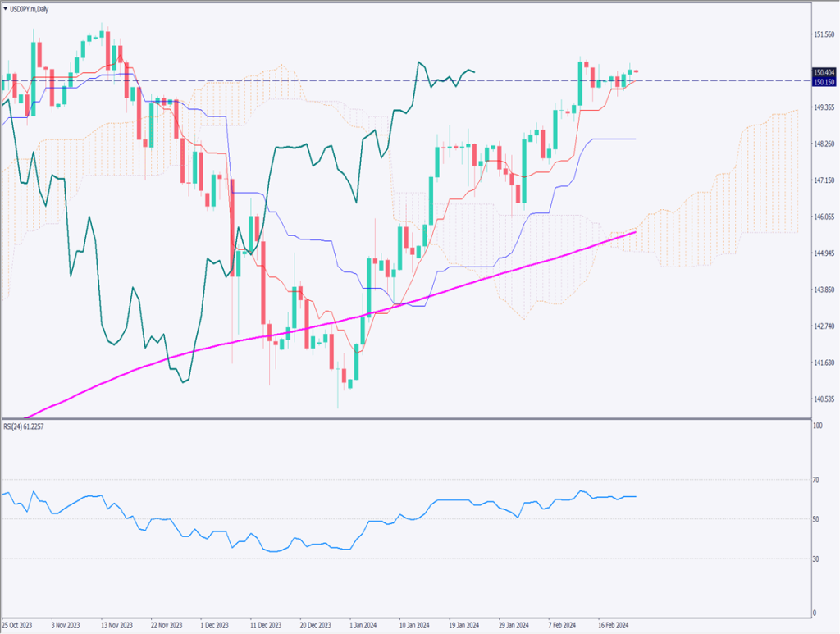840x634 pixels.
Task: Click the 148.260 price axis label
Action: click(823, 144)
